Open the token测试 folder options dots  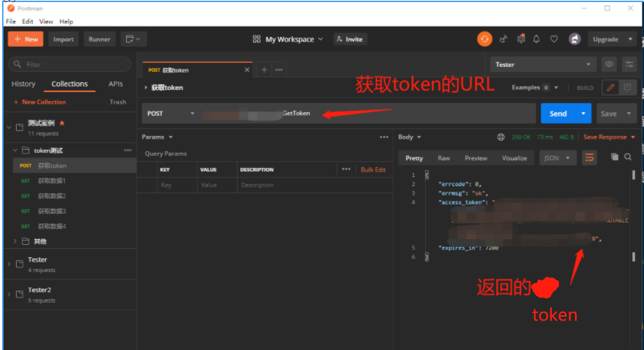tap(128, 151)
